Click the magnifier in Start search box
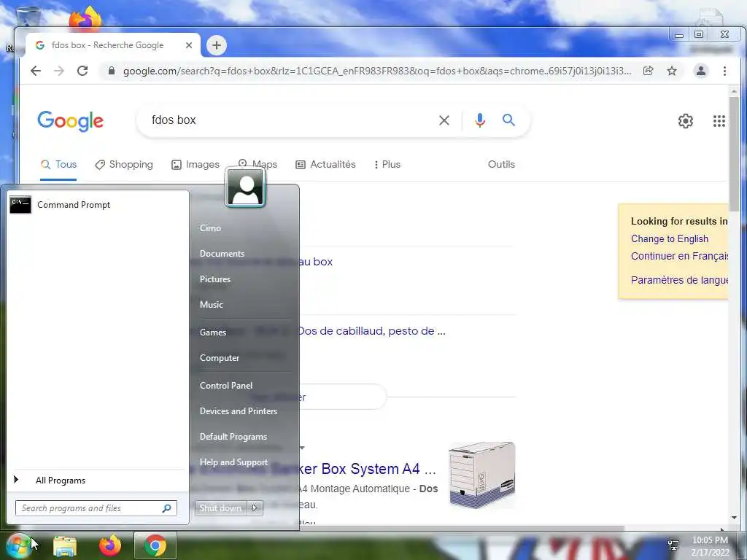747x560 pixels. tap(167, 508)
